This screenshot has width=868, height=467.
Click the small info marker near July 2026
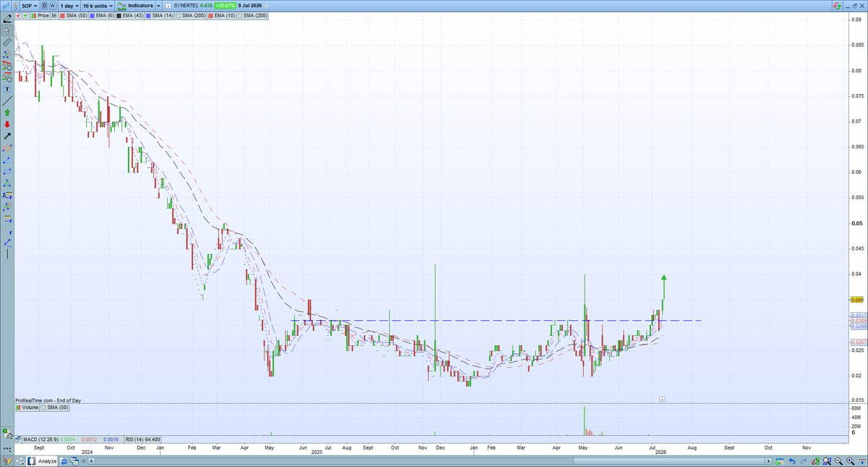pyautogui.click(x=662, y=398)
